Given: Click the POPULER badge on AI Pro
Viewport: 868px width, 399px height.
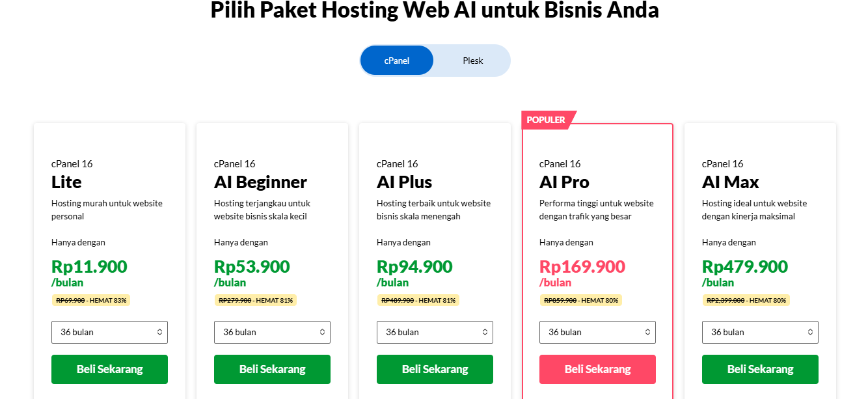Looking at the screenshot, I should (547, 120).
